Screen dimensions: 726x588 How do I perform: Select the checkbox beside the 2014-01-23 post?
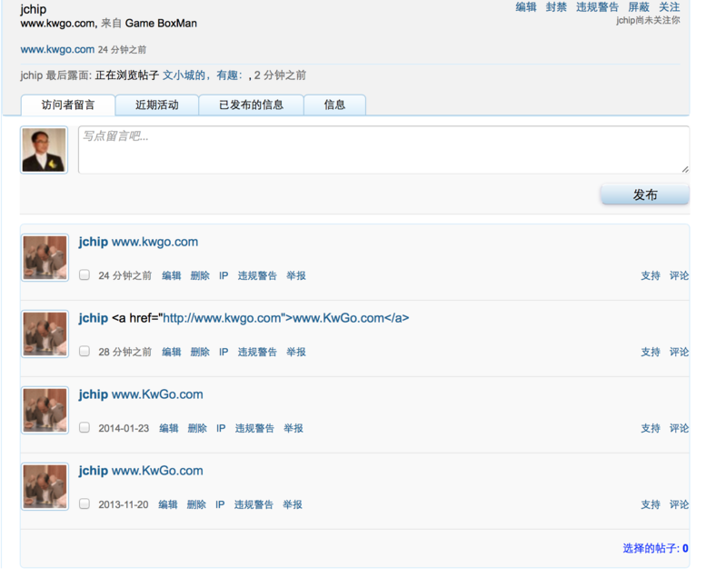85,427
